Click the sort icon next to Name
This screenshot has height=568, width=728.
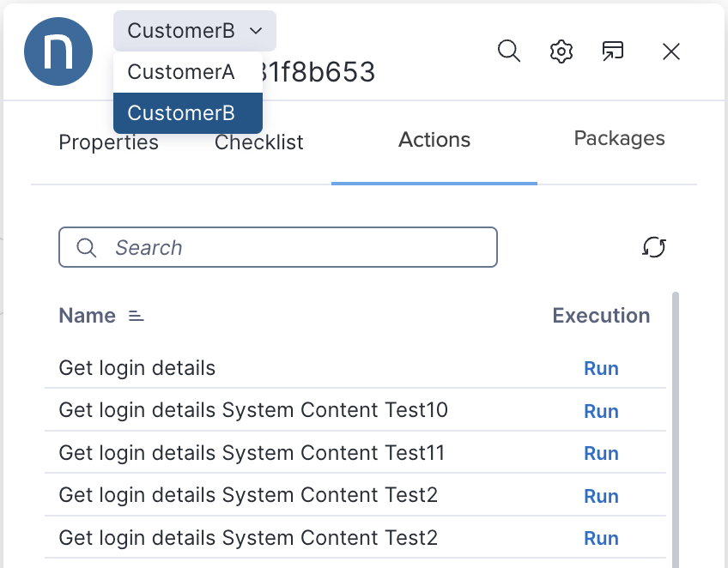pos(136,316)
